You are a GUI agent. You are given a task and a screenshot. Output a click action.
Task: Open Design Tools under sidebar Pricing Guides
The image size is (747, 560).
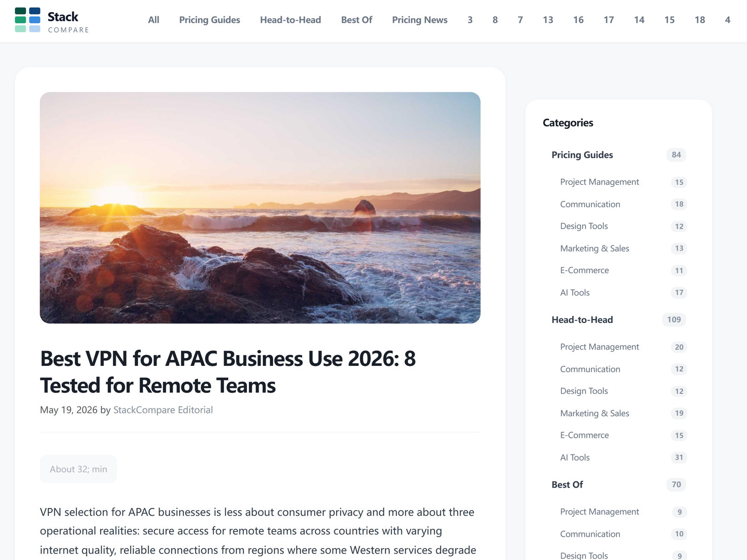584,226
